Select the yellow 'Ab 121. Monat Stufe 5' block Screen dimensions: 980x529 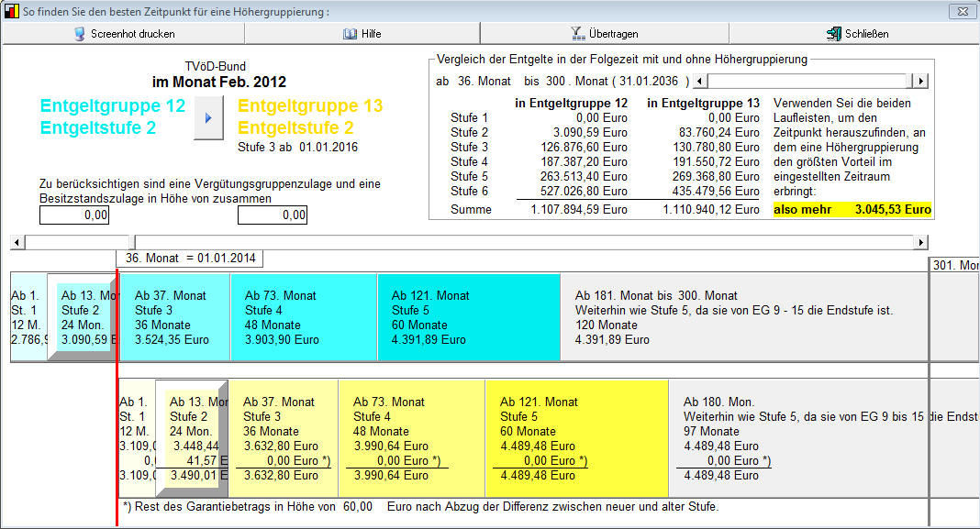coord(577,438)
